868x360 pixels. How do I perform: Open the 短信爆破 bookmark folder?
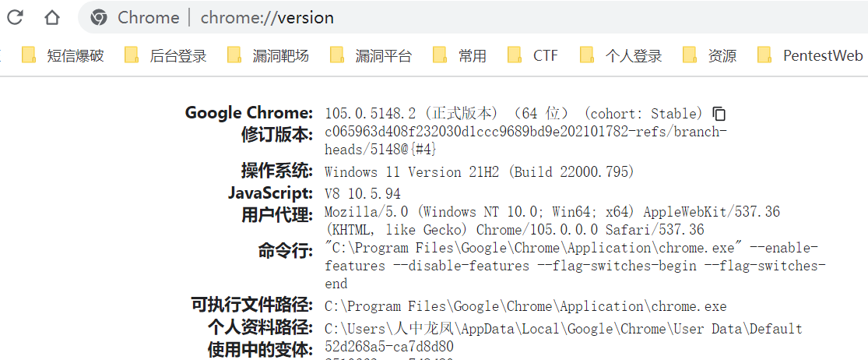pyautogui.click(x=63, y=55)
